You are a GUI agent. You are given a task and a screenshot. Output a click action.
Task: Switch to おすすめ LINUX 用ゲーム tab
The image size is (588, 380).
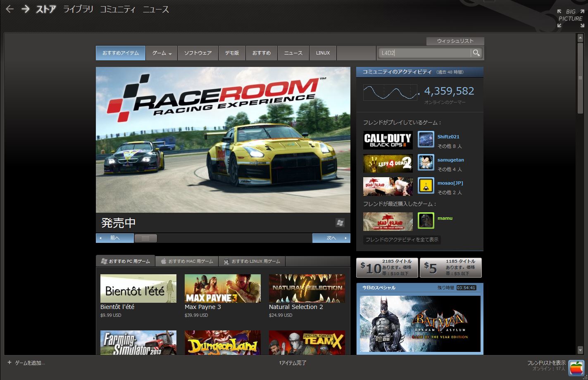(252, 261)
